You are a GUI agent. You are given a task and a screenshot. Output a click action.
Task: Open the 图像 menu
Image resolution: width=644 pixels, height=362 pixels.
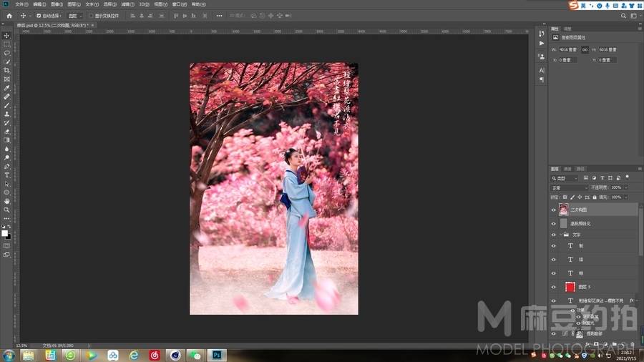point(57,4)
